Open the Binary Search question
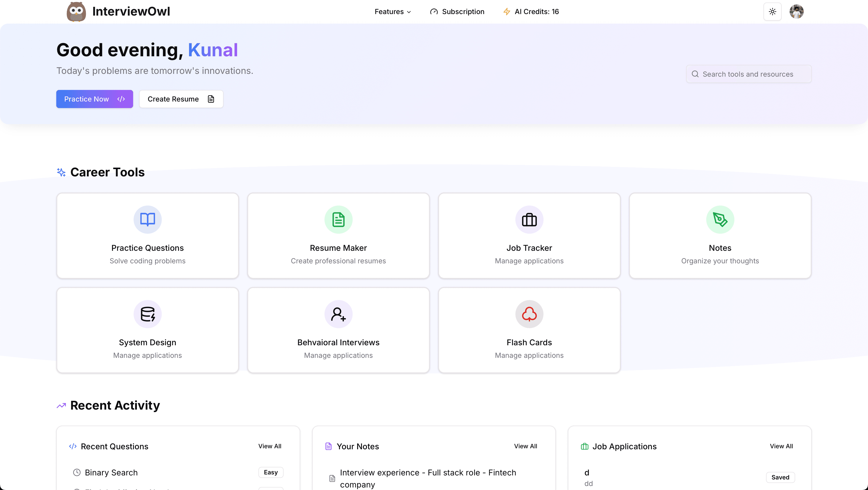 tap(111, 472)
